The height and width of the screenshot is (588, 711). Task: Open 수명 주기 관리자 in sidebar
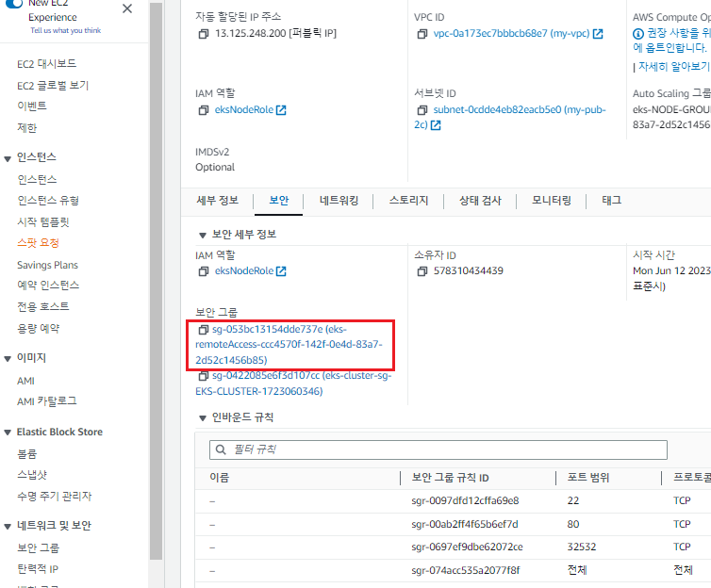tap(55, 497)
